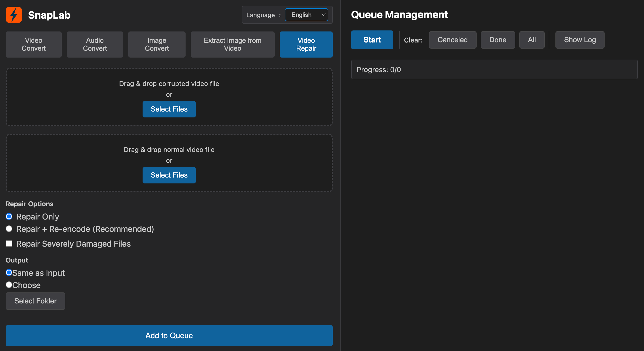The image size is (644, 351).
Task: Go to the Image Convert tab
Action: click(157, 44)
